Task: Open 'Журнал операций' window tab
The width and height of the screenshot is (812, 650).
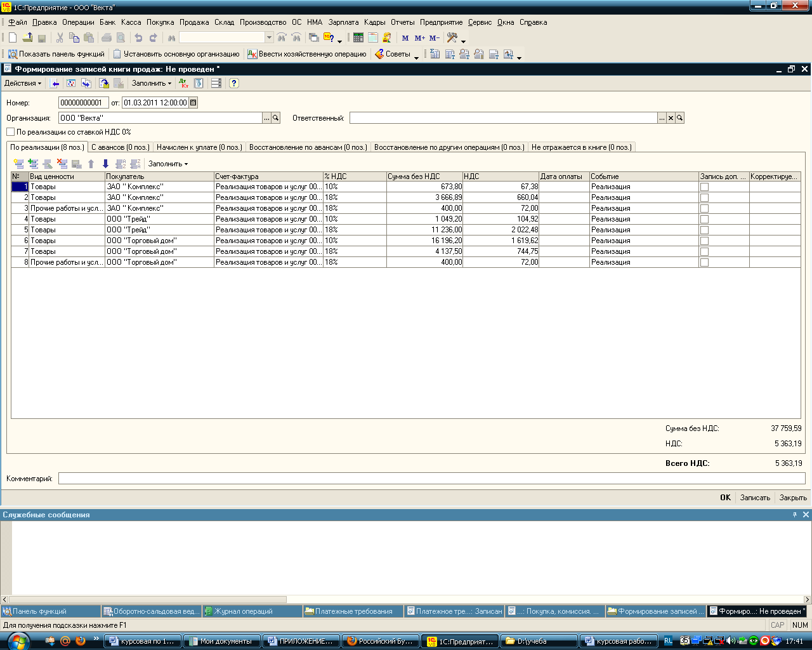Action: [252, 611]
